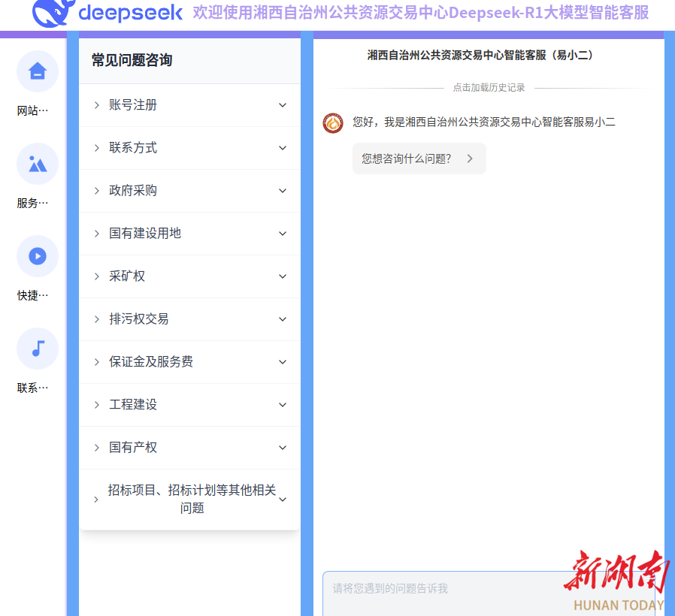Click the 易小二 chatbot avatar icon
The image size is (675, 616).
pos(333,123)
